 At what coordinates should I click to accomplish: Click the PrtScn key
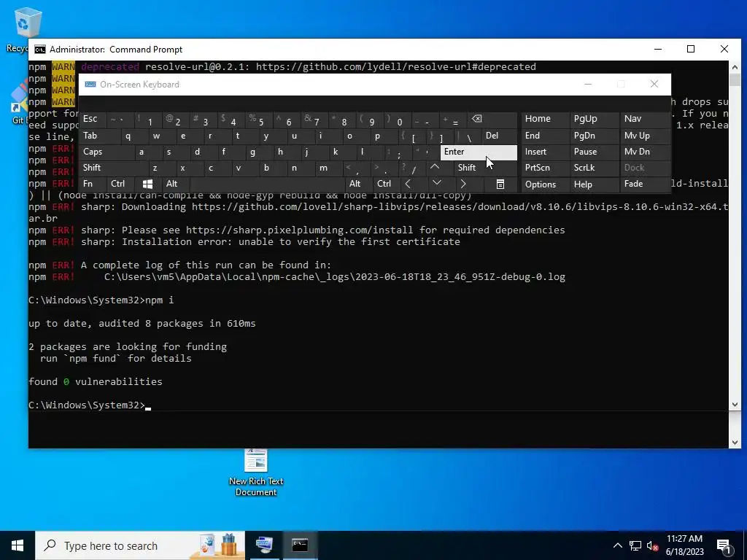545,168
